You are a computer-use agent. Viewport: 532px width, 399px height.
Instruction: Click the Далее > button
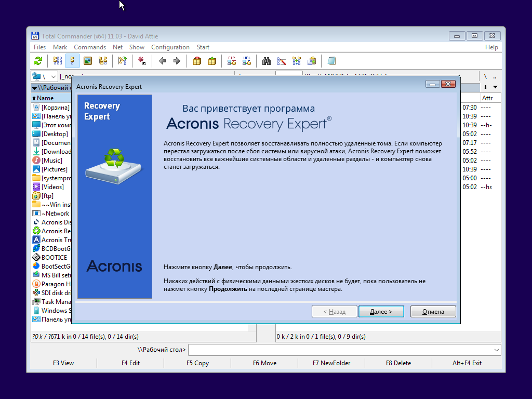coord(381,312)
